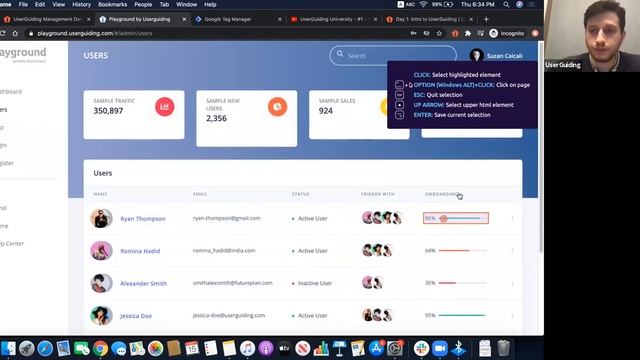Viewport: 640px width, 360px height.
Task: Click Romina Hadid's 64% onboarding progress bar
Action: click(x=462, y=250)
